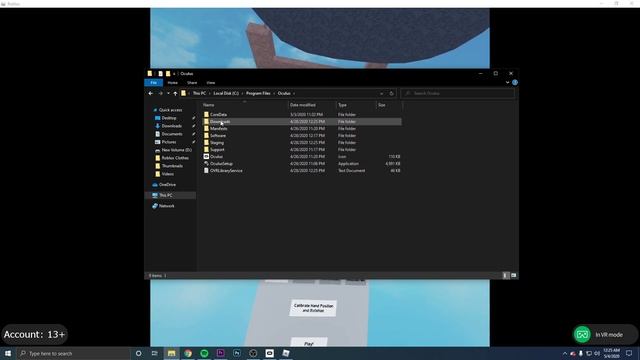Select This PC in the address bar
The width and height of the screenshot is (640, 360).
point(199,93)
